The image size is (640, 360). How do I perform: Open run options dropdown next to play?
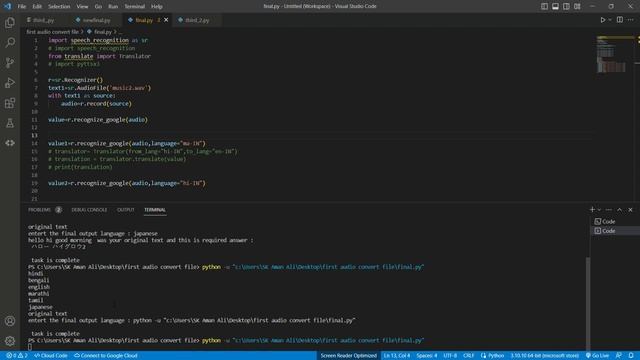(610, 20)
